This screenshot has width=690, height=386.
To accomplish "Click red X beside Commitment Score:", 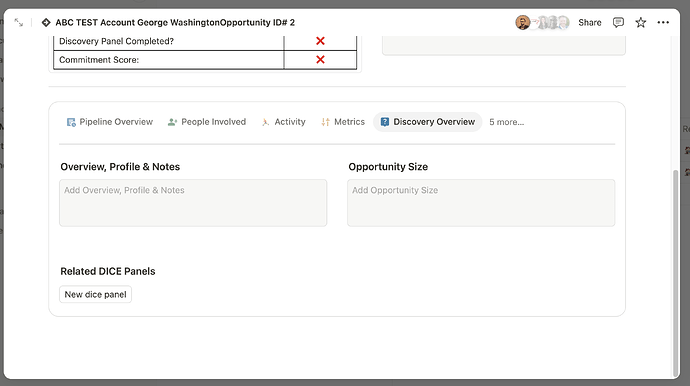I will click(320, 59).
